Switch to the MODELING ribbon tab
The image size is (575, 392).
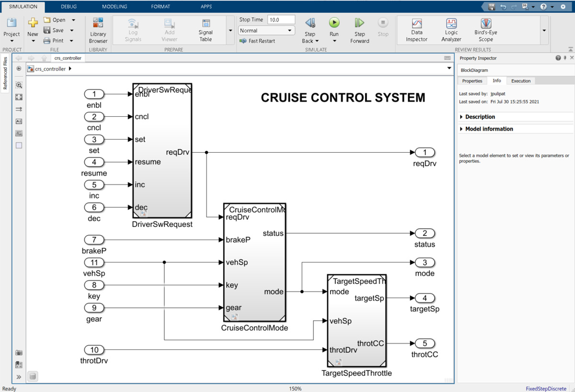click(x=115, y=6)
